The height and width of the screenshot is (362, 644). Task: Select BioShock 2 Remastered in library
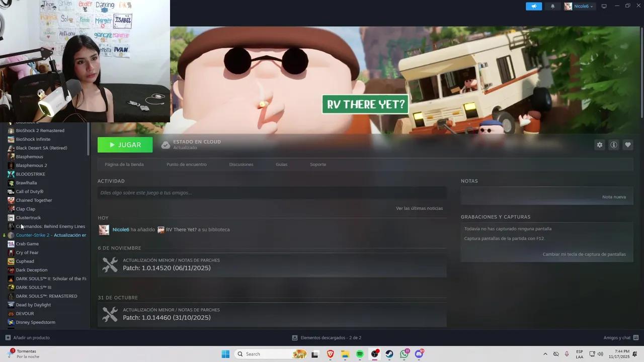[40, 131]
